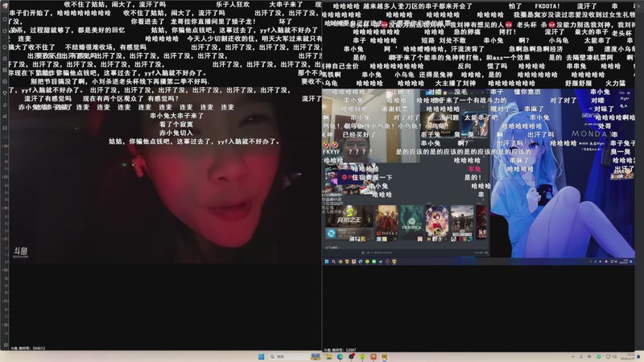The height and width of the screenshot is (362, 644).
Task: Open the widgets icon right of search box
Action: [316, 356]
